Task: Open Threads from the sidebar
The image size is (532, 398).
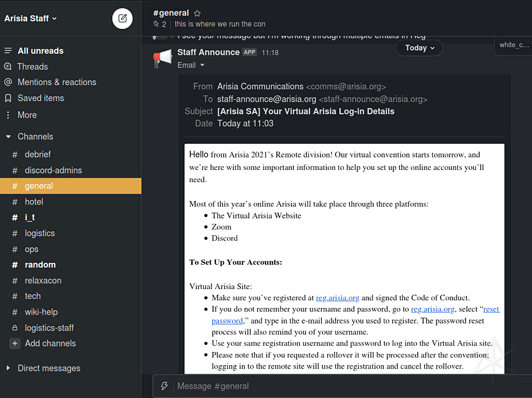Action: [32, 67]
